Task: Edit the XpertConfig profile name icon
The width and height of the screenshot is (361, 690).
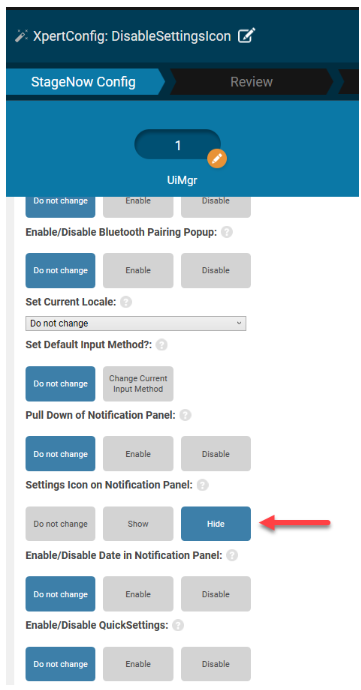Action: 247,36
